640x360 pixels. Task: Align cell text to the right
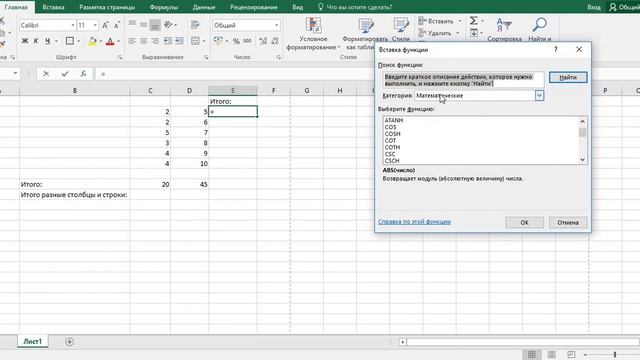(x=155, y=41)
